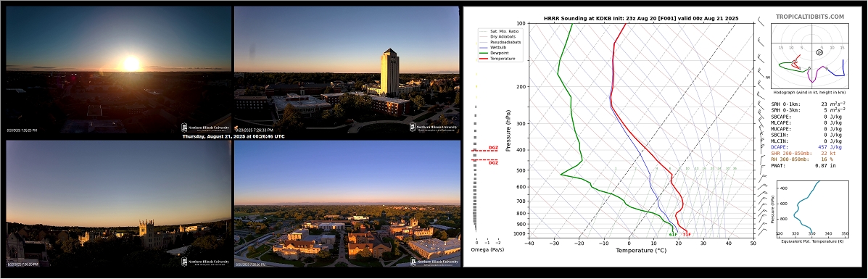Select the sunset webcam thumbnail

coord(118,70)
